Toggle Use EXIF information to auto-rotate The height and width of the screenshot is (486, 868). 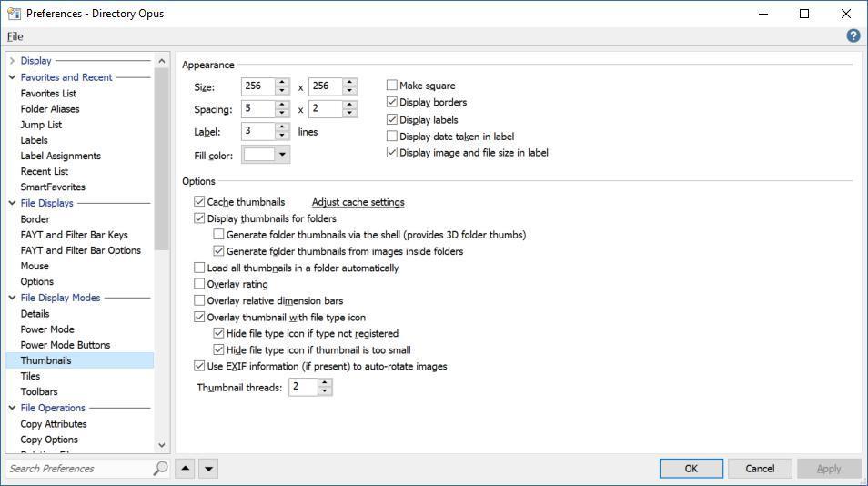tap(199, 366)
